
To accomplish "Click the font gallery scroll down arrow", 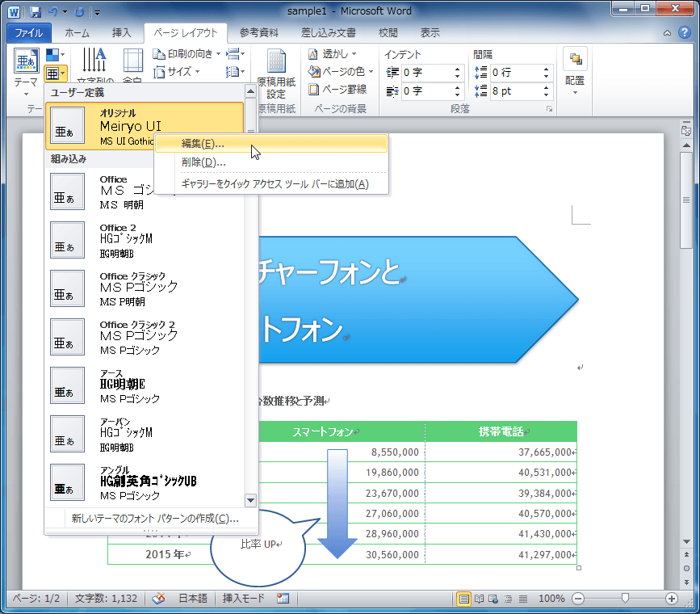I will click(x=251, y=500).
